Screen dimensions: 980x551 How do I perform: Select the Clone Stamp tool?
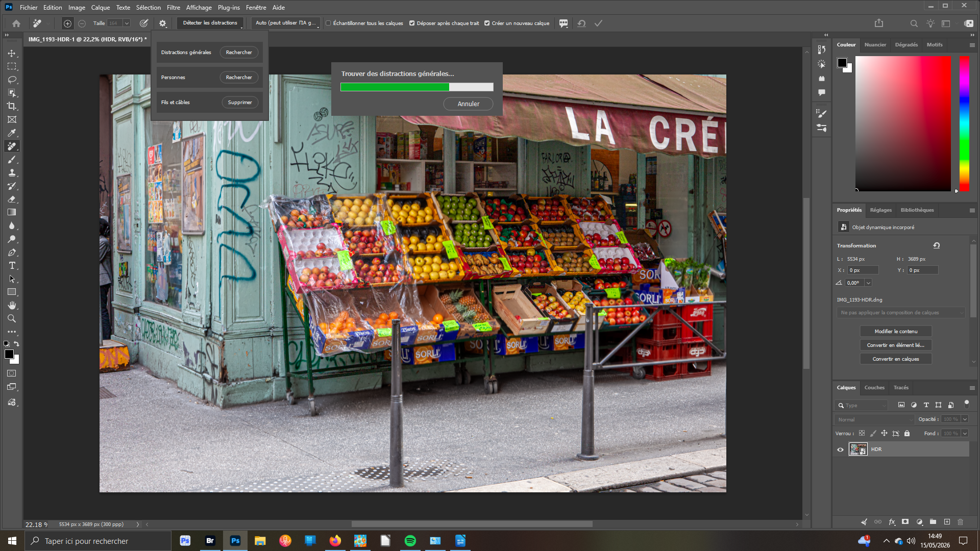[12, 172]
